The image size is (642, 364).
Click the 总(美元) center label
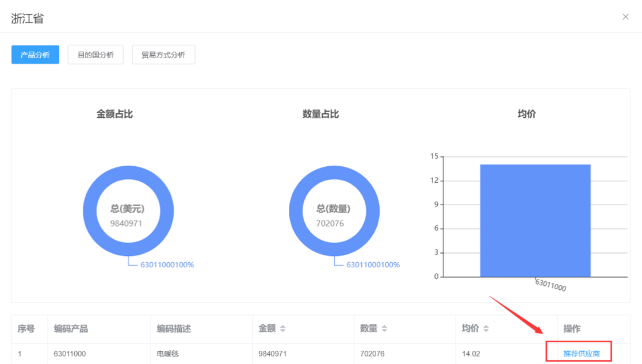click(x=127, y=209)
